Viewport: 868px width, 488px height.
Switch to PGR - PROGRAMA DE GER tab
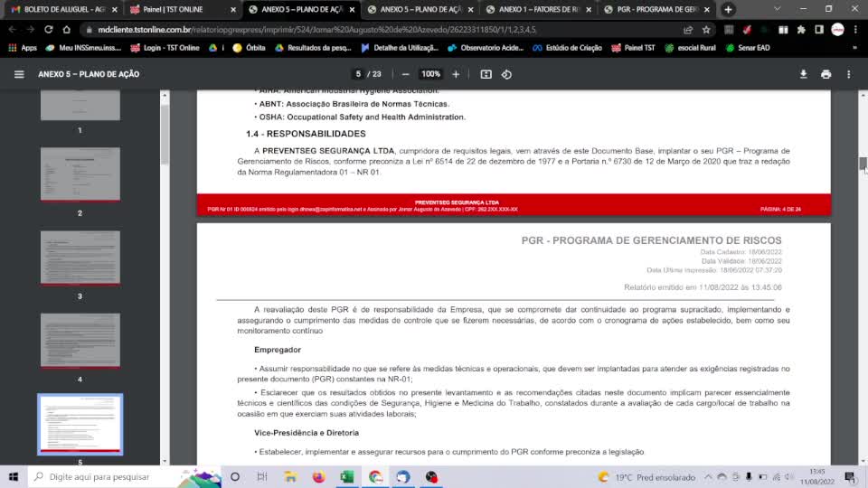click(657, 9)
